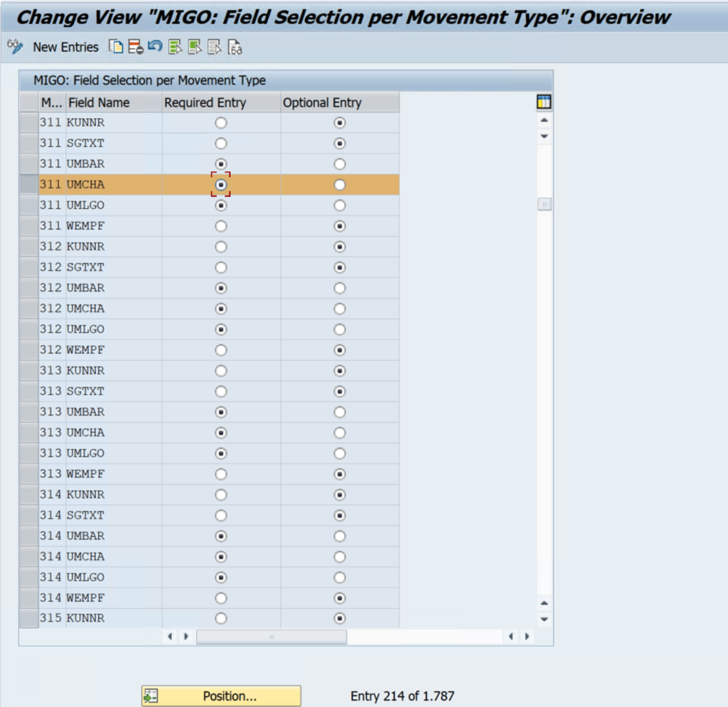Select Required Entry for 311 WEMPF
Image resolution: width=728 pixels, height=707 pixels.
click(x=221, y=226)
